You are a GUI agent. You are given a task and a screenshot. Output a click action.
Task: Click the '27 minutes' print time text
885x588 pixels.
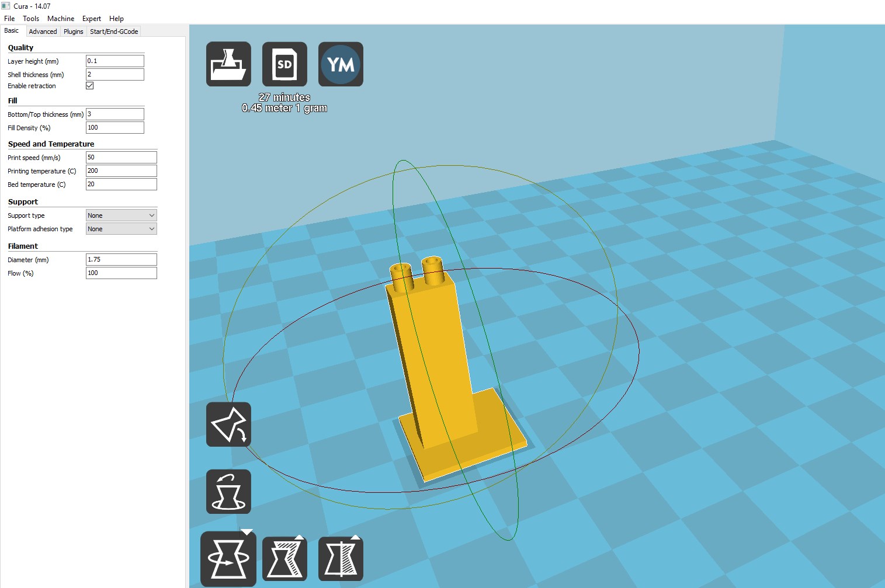coord(284,98)
